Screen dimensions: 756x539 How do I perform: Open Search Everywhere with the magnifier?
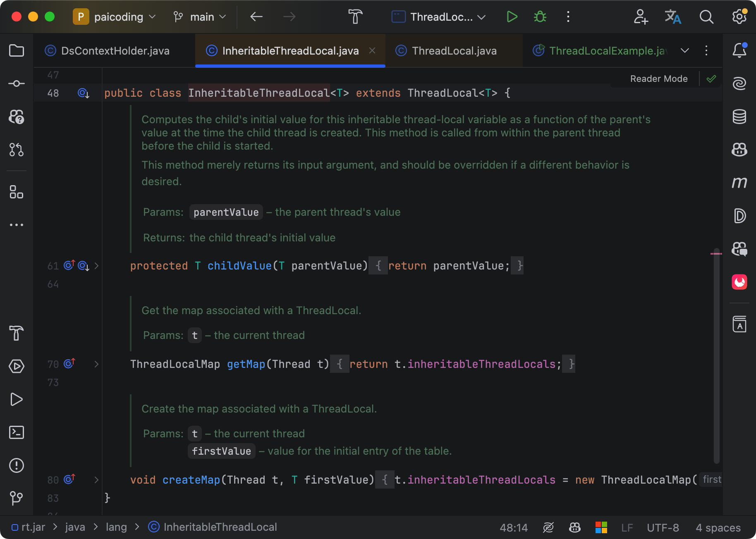click(706, 17)
